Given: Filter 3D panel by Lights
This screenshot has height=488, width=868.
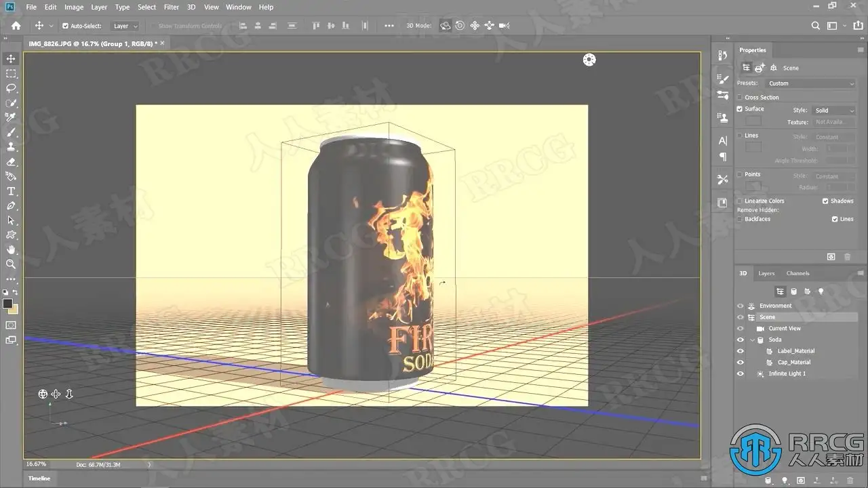Looking at the screenshot, I should click(x=821, y=291).
